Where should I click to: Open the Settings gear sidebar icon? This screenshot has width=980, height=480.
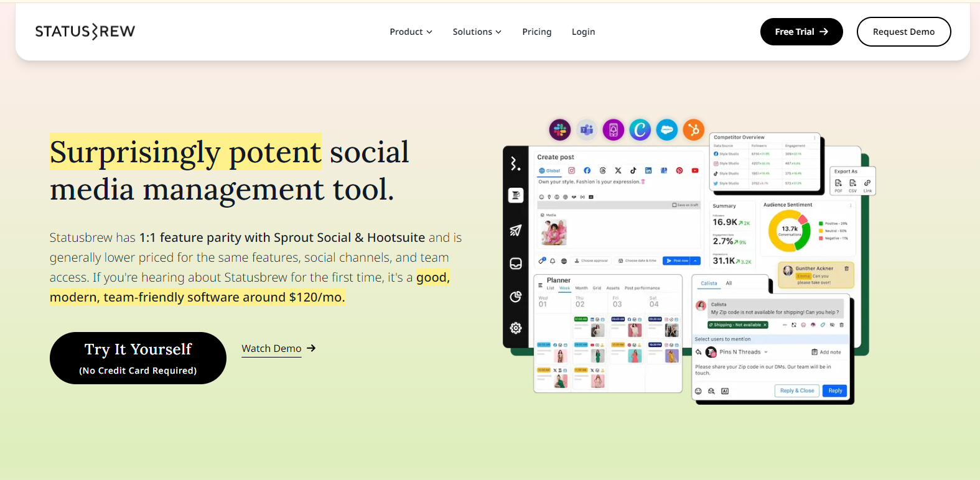516,328
